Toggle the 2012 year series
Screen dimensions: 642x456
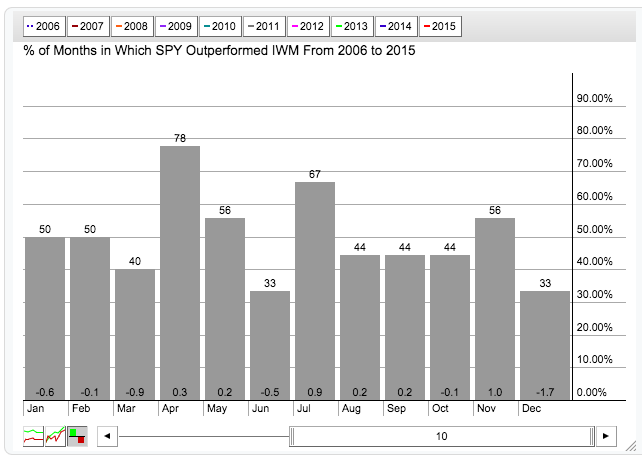click(308, 27)
